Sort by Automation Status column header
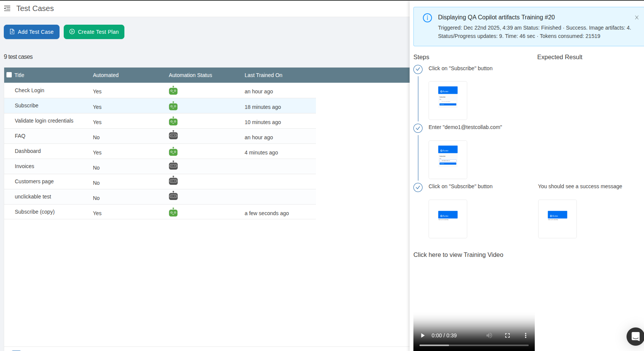The image size is (644, 351). point(190,75)
